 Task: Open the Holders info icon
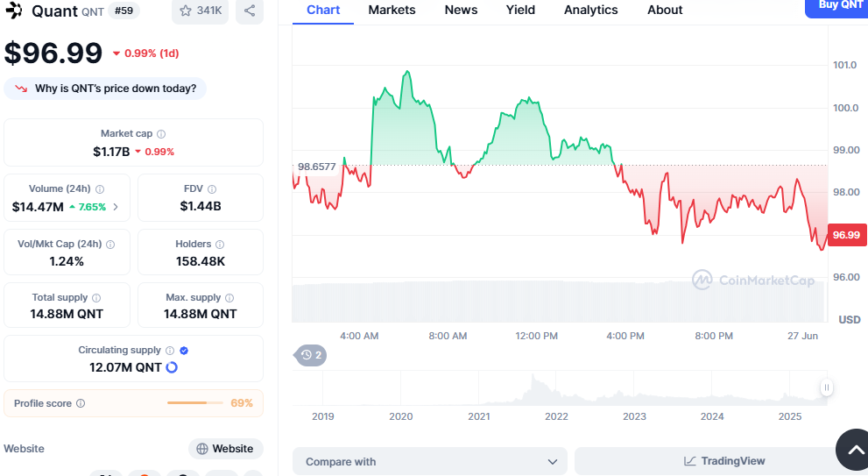(x=220, y=245)
